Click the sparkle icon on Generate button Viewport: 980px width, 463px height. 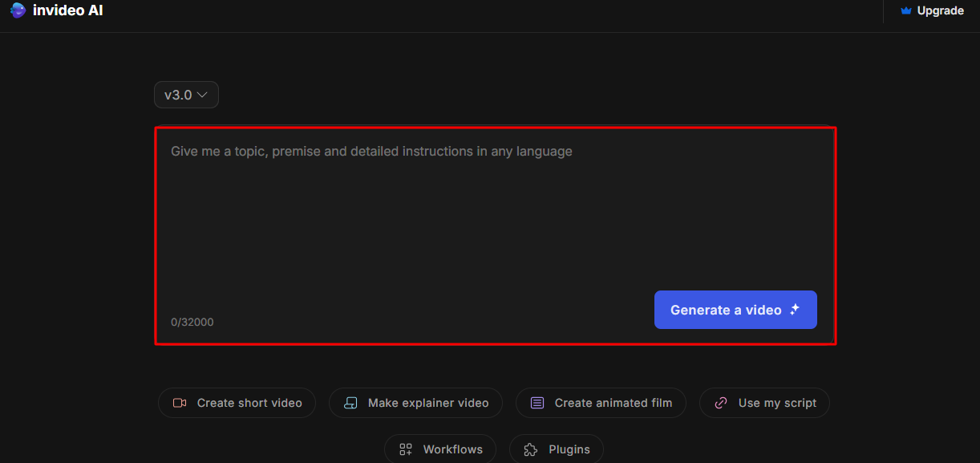tap(793, 309)
